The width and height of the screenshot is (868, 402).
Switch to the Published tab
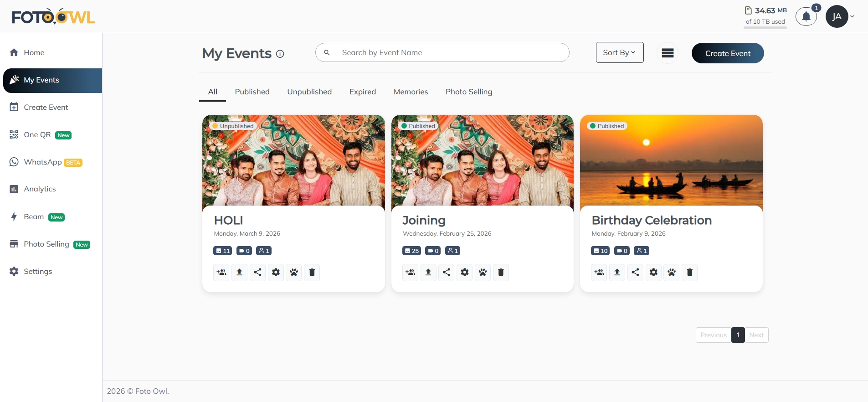click(x=252, y=92)
